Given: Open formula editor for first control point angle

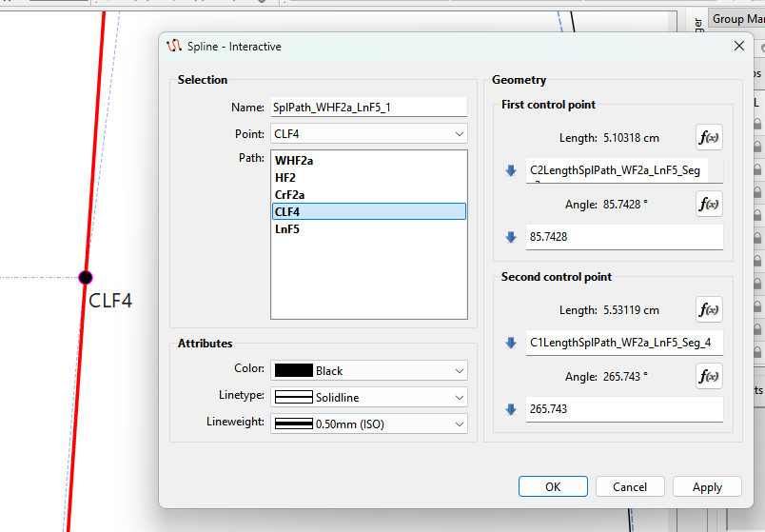Looking at the screenshot, I should click(709, 204).
